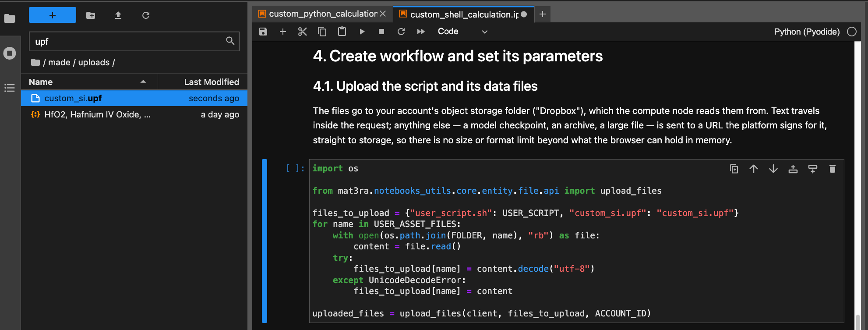Go to root folder breadcrumb icon
This screenshot has width=868, height=330.
click(35, 62)
